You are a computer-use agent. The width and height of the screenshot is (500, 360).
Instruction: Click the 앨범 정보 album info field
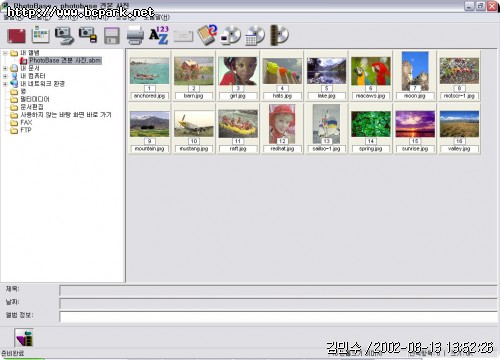click(x=278, y=317)
